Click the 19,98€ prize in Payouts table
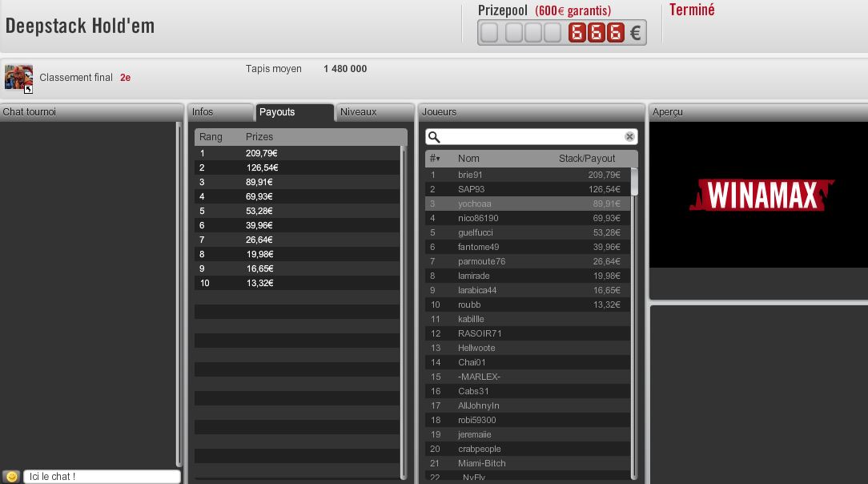Image resolution: width=868 pixels, height=484 pixels. 259,254
